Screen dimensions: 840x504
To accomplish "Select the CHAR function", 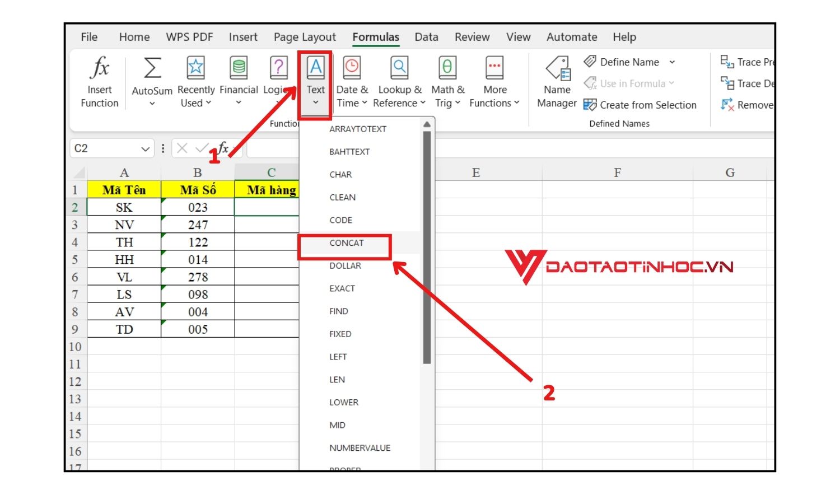I will 360,175.
